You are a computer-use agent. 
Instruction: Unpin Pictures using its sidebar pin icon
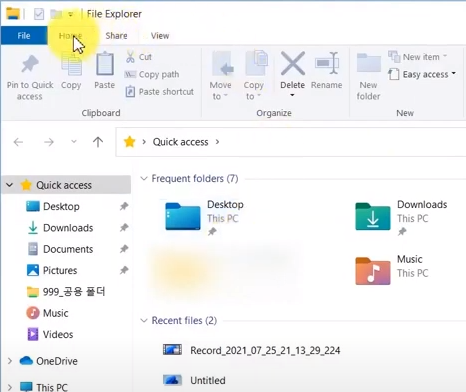tap(124, 270)
